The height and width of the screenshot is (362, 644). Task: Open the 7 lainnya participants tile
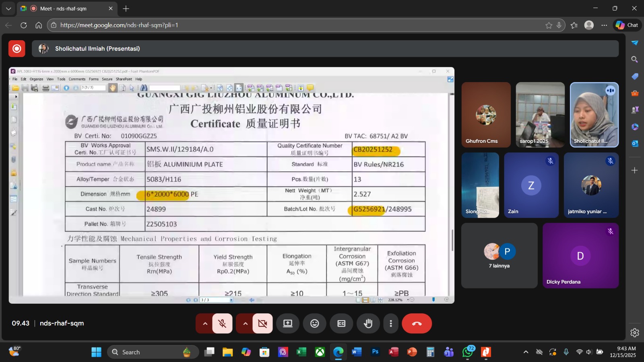pyautogui.click(x=499, y=256)
